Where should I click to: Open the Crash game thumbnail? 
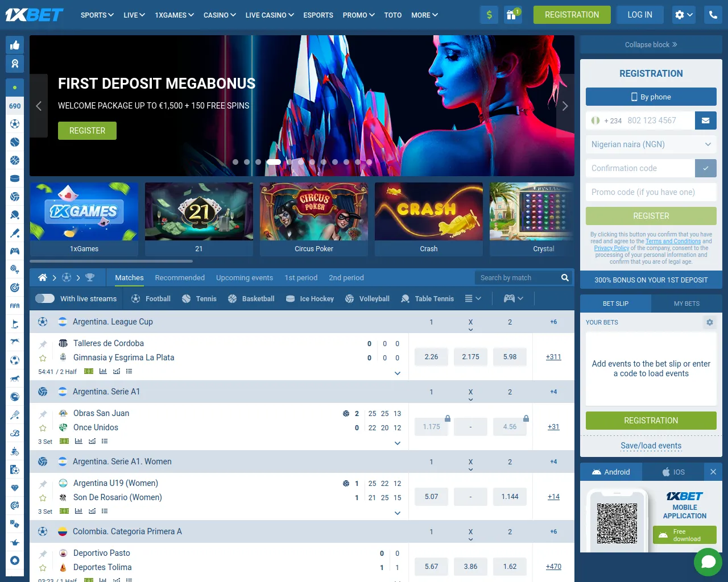pos(429,219)
